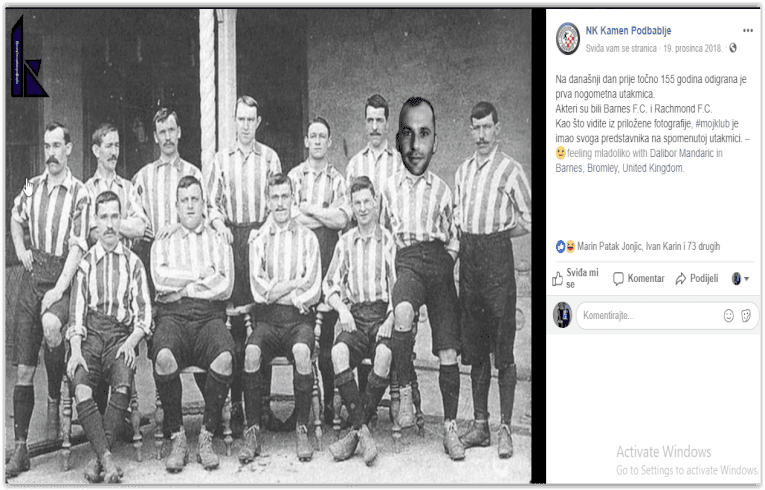Open the NK Kamen Podbablje page link

pos(628,30)
